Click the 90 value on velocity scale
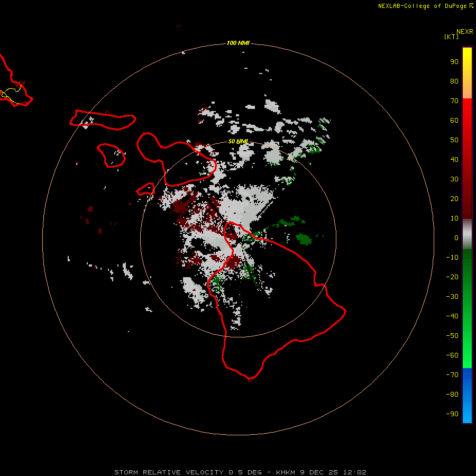476x476 pixels. click(x=454, y=62)
